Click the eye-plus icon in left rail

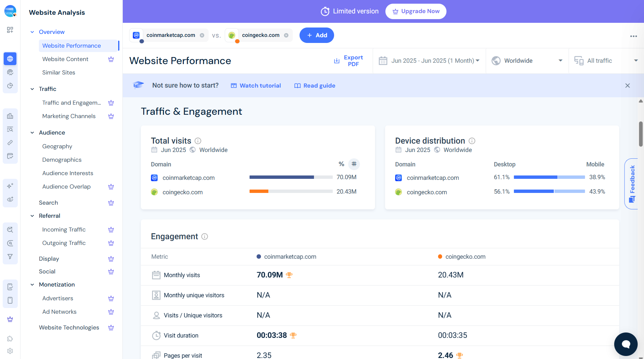10,199
